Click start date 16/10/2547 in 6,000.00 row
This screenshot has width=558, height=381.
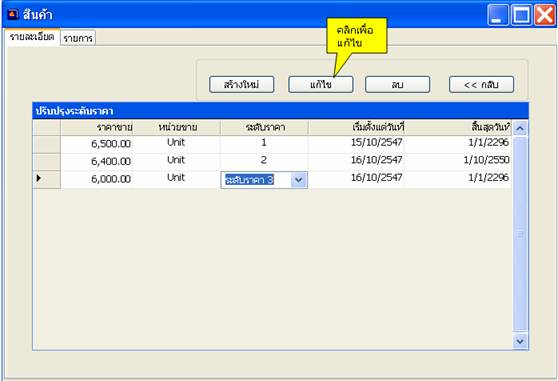pos(357,179)
